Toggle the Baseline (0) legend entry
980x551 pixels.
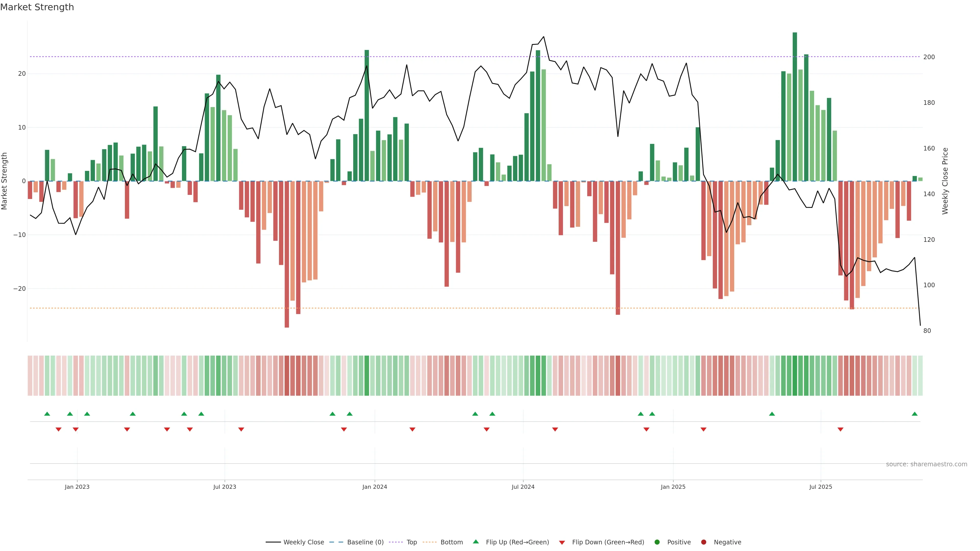365,542
